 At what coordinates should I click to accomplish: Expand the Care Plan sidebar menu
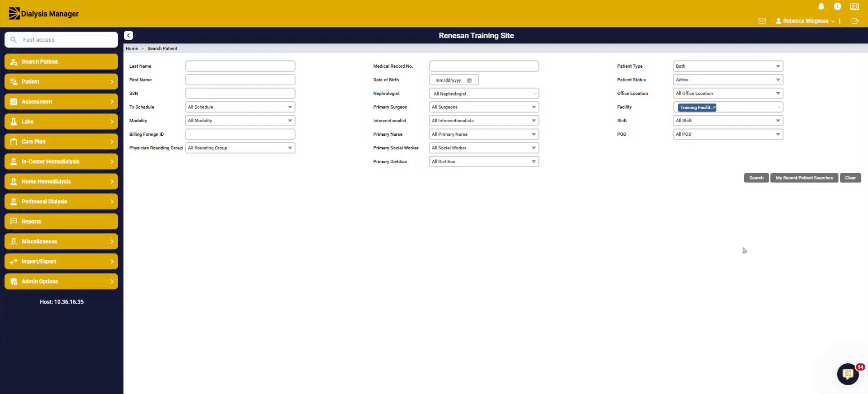(61, 141)
